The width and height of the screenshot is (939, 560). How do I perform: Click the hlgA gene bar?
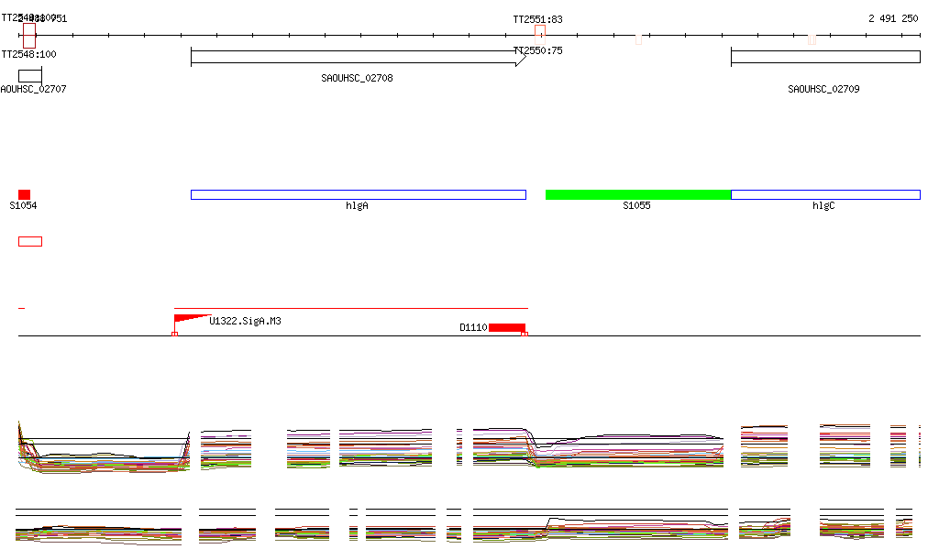tap(359, 194)
